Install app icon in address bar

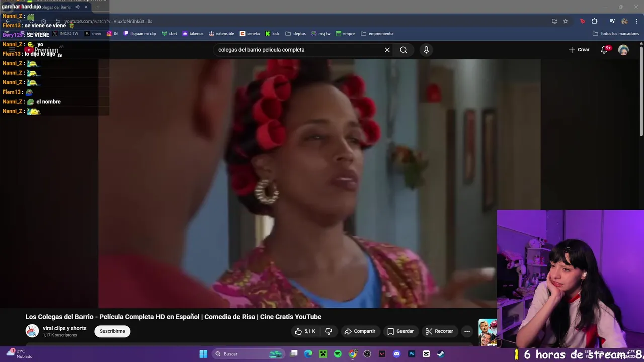(x=554, y=21)
